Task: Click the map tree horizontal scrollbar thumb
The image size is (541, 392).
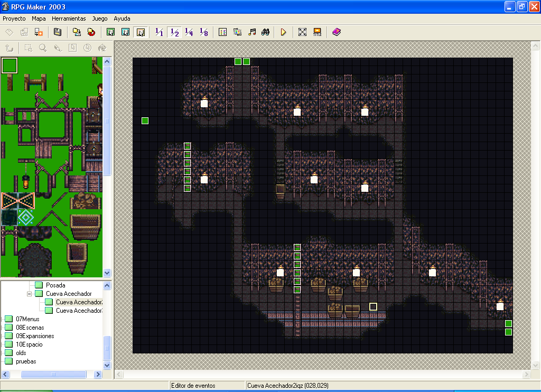Action: point(53,375)
